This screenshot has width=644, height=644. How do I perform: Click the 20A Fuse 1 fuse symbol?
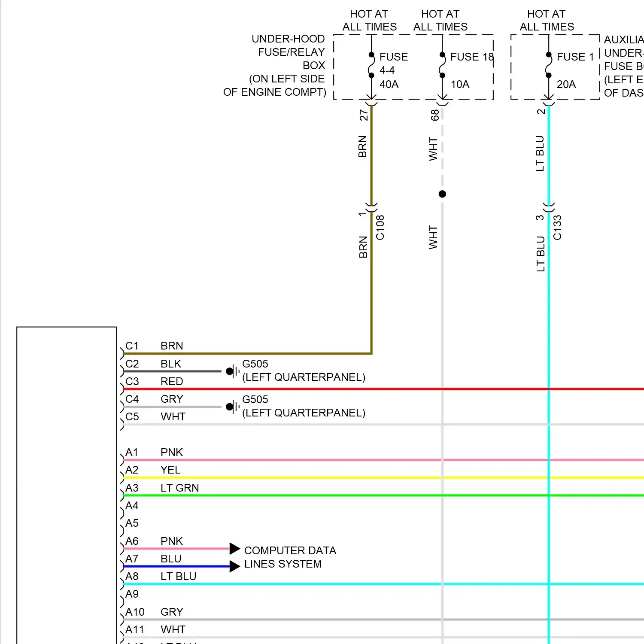[x=548, y=65]
